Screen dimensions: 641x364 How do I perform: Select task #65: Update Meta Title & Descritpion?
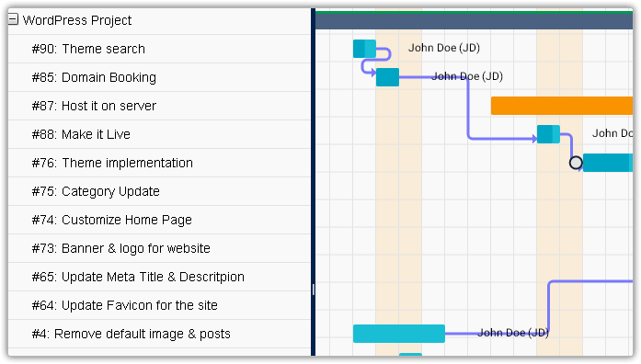(159, 277)
